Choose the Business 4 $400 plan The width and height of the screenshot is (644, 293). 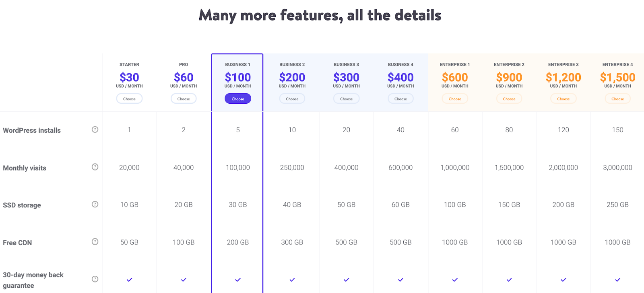click(x=400, y=98)
